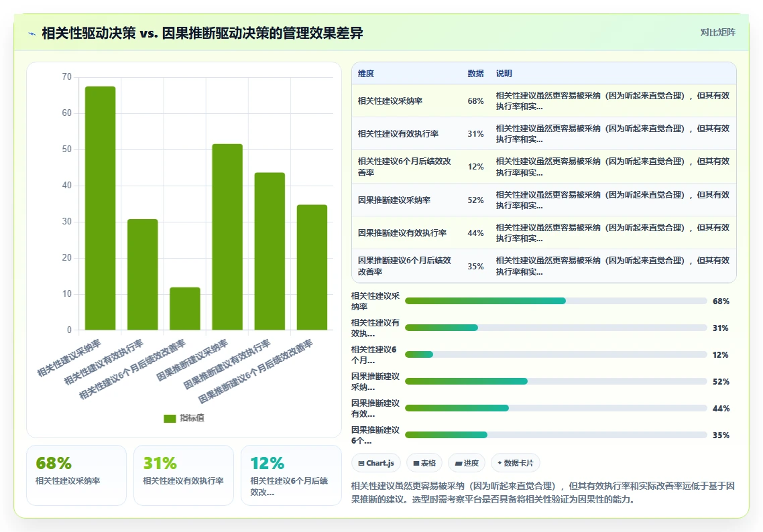Click the x-axis label 相关性建议采纳率

pos(69,358)
